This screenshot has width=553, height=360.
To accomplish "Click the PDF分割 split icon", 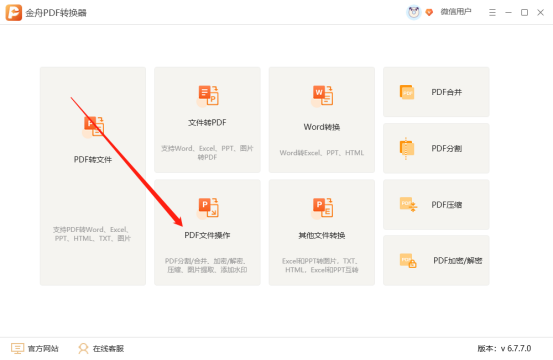I will tap(406, 148).
